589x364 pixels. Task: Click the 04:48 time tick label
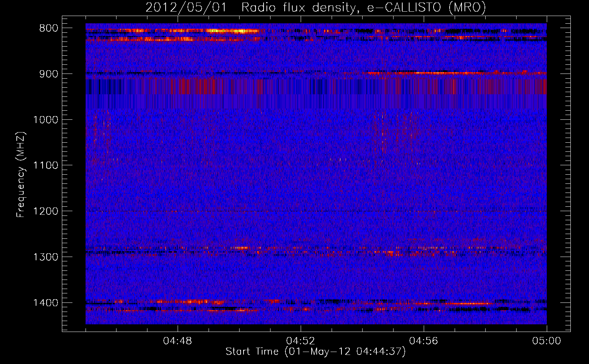pyautogui.click(x=178, y=341)
